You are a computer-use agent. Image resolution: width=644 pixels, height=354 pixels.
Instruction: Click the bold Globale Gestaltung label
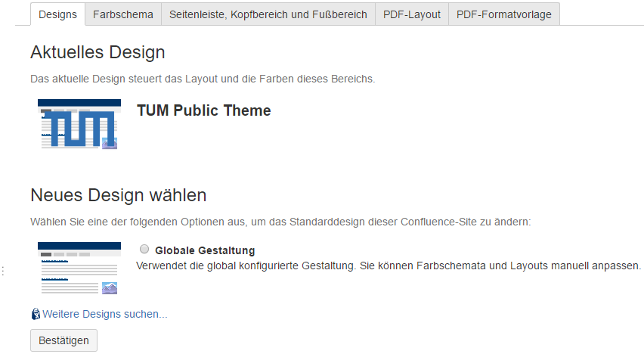(x=205, y=250)
